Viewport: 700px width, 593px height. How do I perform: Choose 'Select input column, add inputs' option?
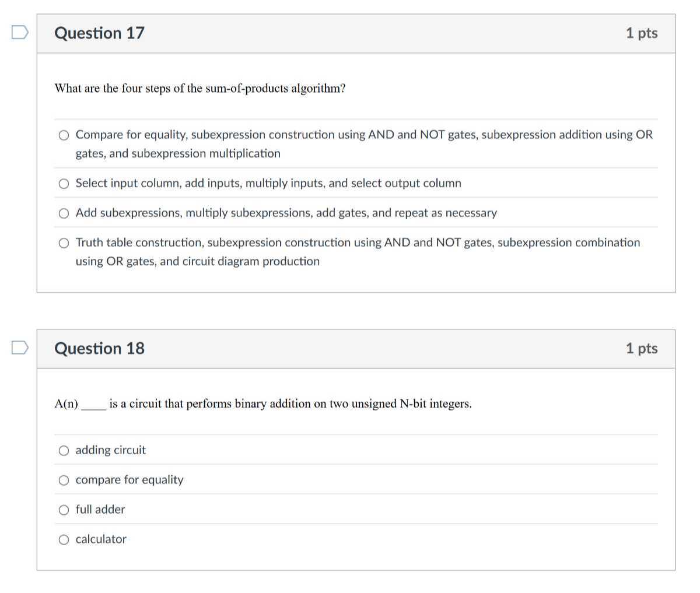click(64, 184)
